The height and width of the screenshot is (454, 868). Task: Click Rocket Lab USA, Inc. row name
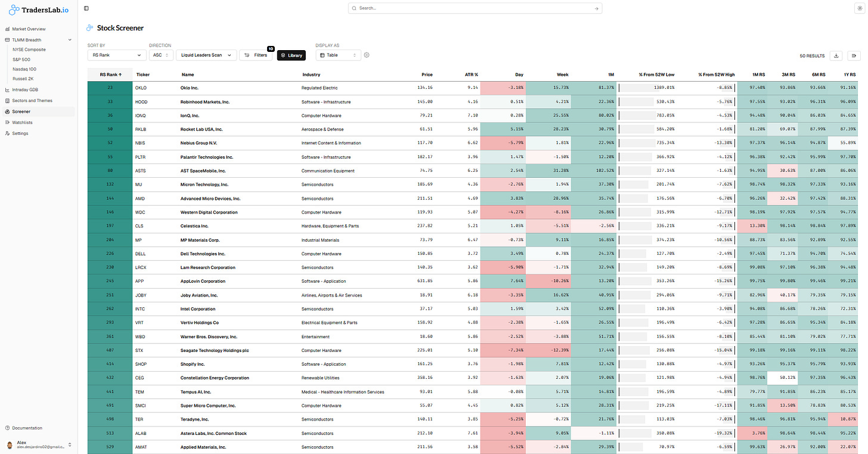(x=201, y=129)
